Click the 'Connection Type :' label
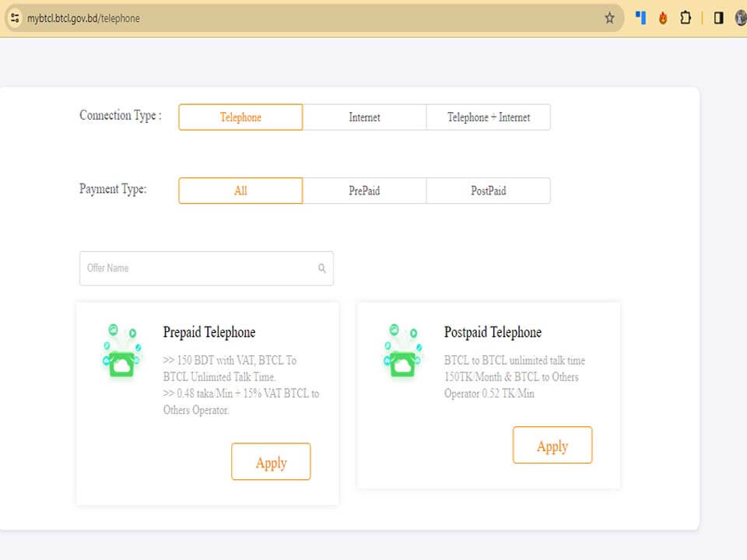The image size is (747, 560). point(121,115)
